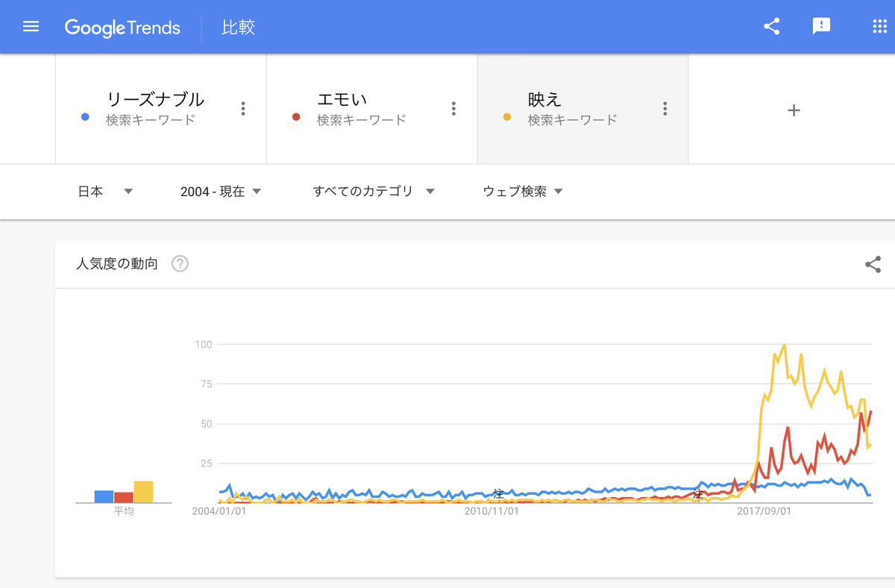The image size is (895, 588).
Task: Open the feedback dialog icon
Action: (821, 26)
